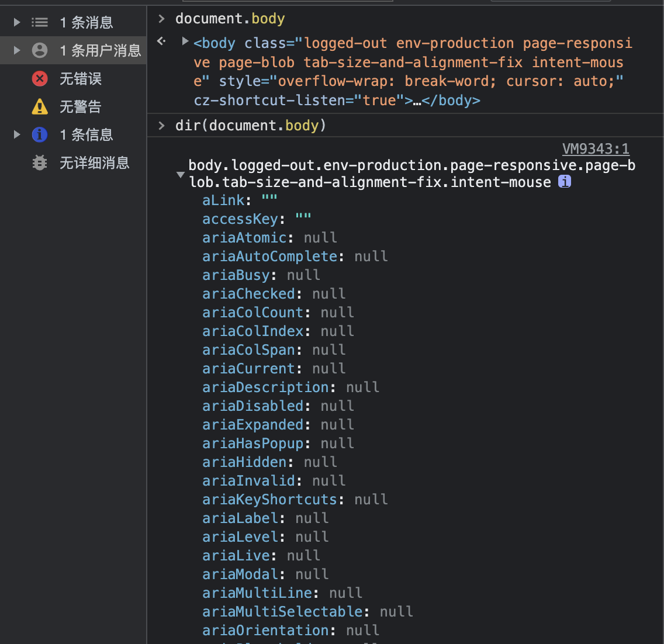Select the 无详细消息 filter item

coord(94,162)
